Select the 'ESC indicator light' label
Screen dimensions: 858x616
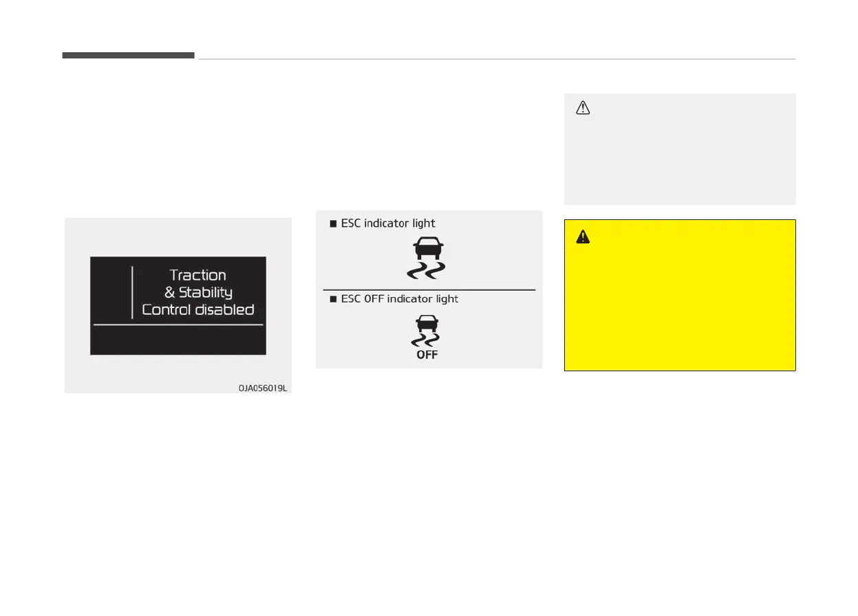tap(388, 223)
